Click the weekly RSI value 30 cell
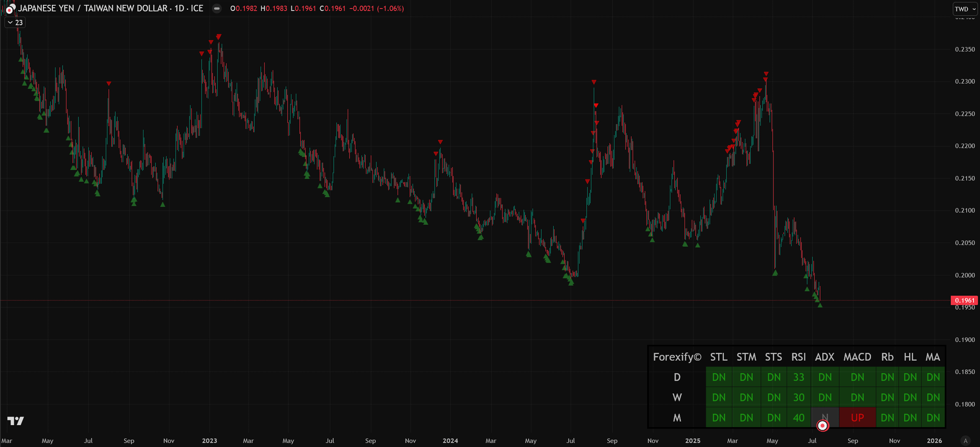Image resolution: width=980 pixels, height=447 pixels. (x=798, y=397)
